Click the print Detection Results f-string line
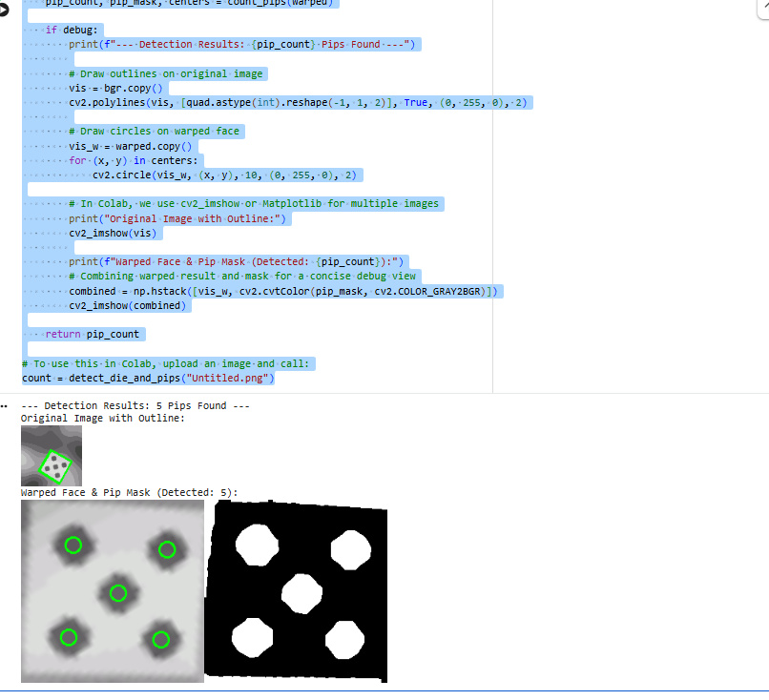This screenshot has width=769, height=700. (241, 45)
